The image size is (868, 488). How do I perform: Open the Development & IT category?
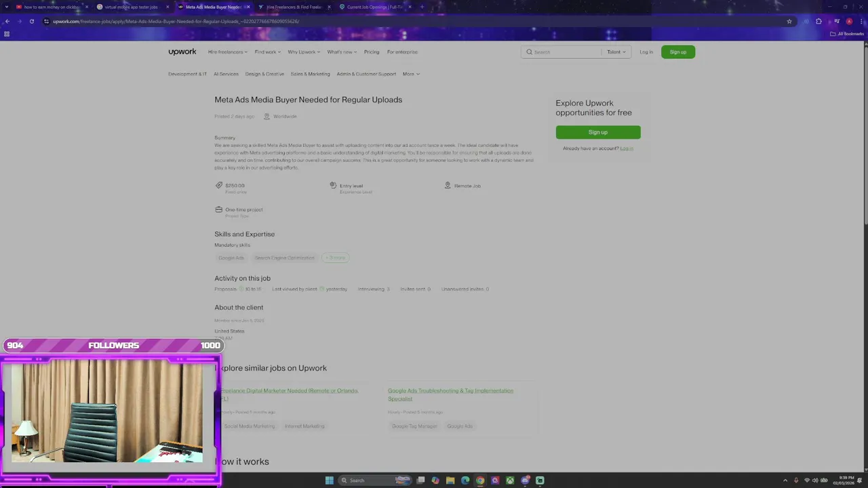point(187,74)
